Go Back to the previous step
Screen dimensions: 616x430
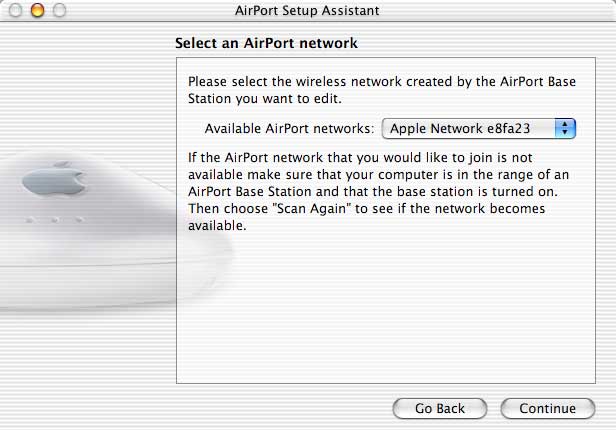click(x=440, y=408)
